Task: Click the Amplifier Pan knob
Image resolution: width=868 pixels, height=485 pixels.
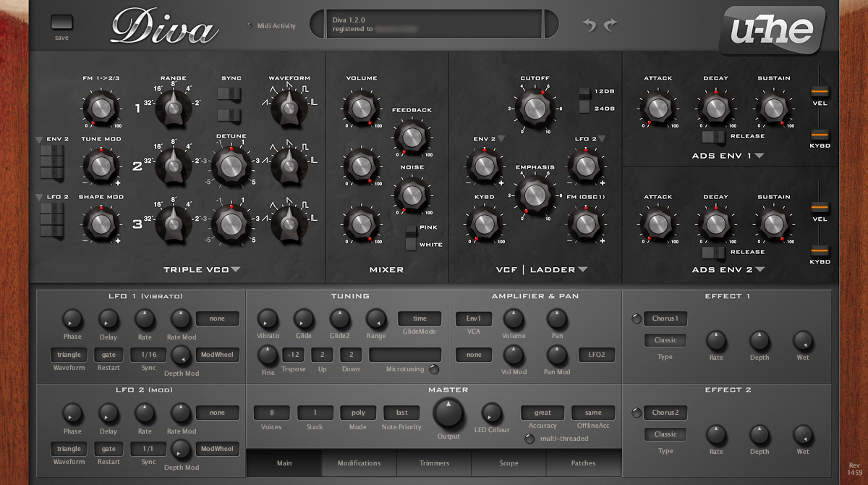Action: [556, 319]
